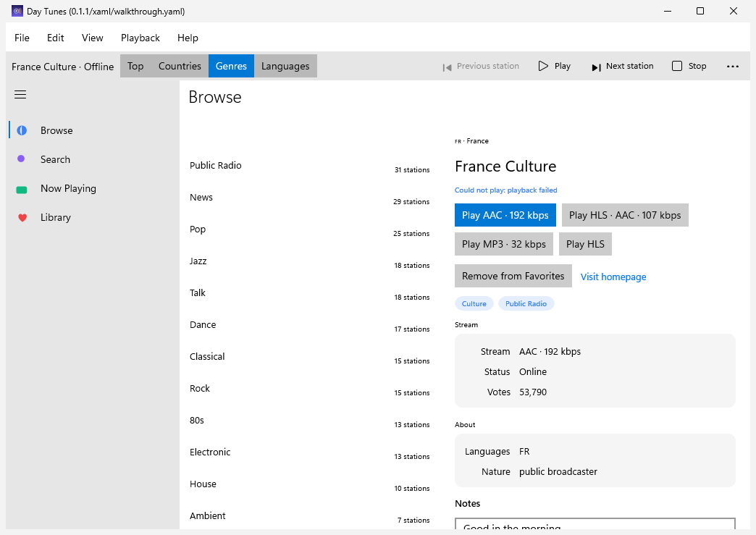Click the France Culture station heading
The width and height of the screenshot is (756, 535).
(x=505, y=167)
